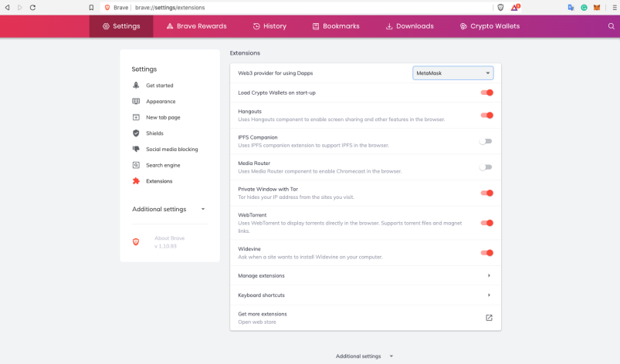Screen dimensions: 620x364
Task: Click the green Grammarly extension icon
Action: click(584, 8)
